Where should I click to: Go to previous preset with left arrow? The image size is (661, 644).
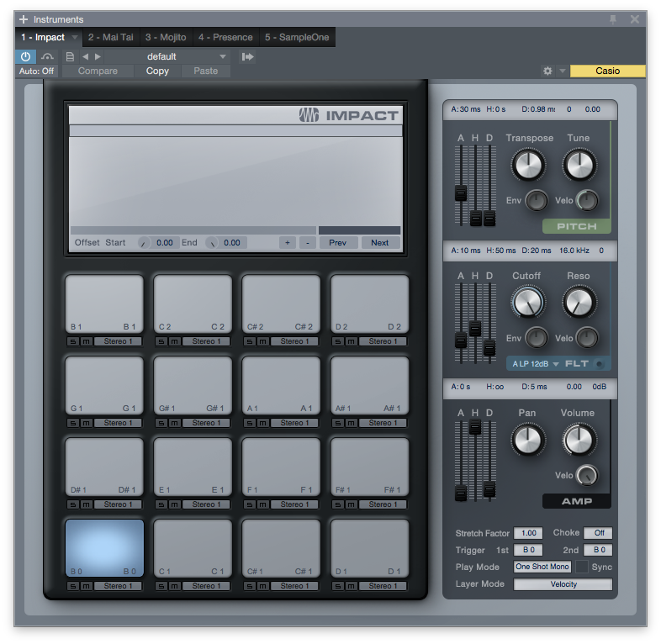85,56
